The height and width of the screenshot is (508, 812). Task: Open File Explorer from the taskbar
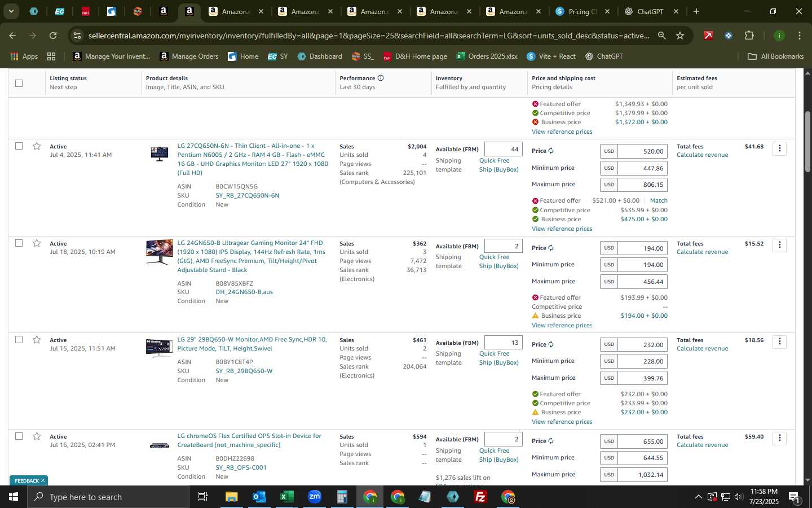[x=232, y=497]
